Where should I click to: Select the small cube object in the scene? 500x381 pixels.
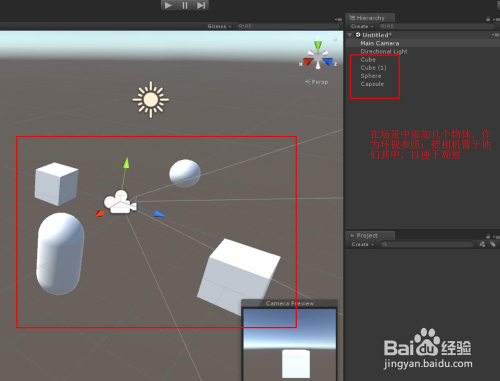(57, 184)
